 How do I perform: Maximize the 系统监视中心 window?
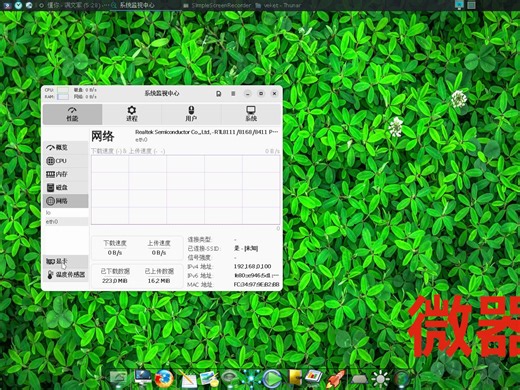pyautogui.click(x=261, y=94)
